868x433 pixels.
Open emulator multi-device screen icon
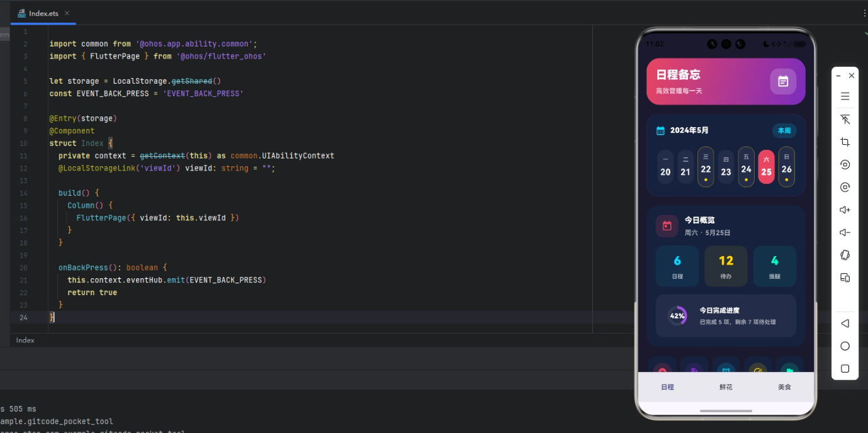[x=845, y=278]
